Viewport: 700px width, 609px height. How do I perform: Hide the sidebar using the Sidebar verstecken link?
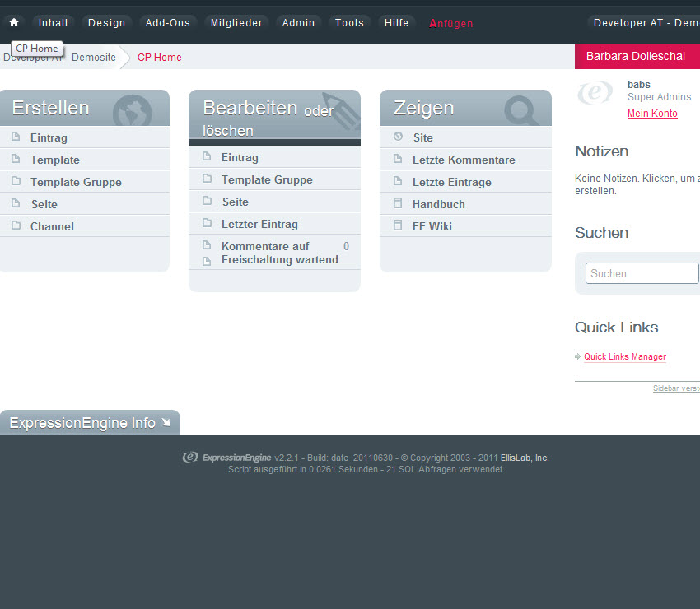(676, 388)
